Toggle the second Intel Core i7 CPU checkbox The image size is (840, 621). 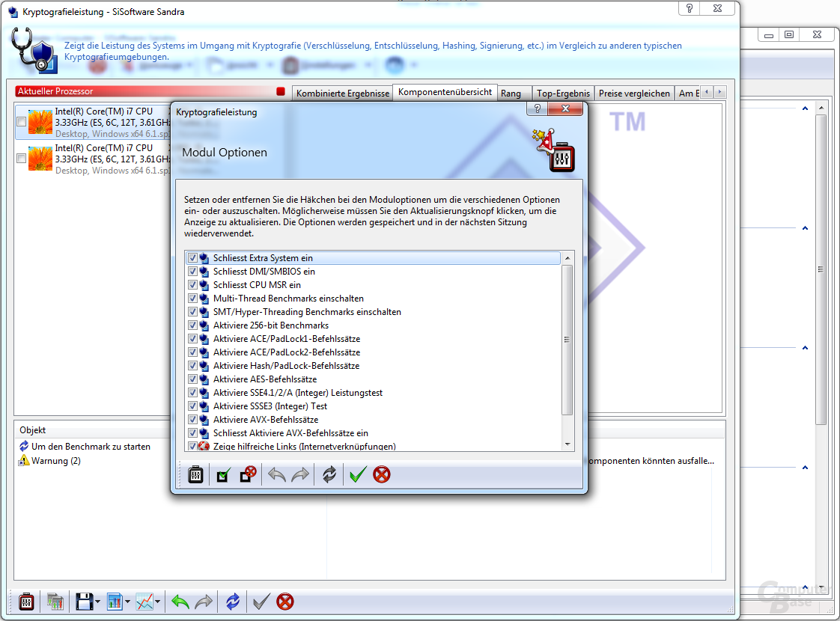(22, 159)
